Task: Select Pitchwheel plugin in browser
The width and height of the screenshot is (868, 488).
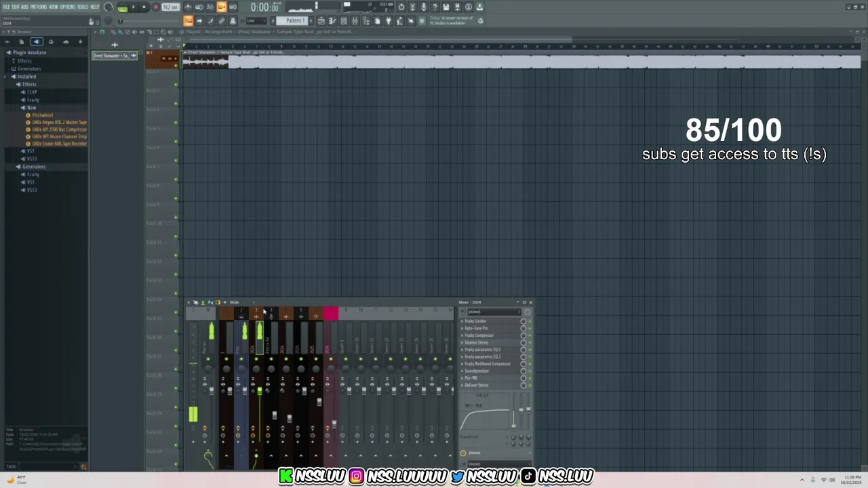Action: [42, 115]
